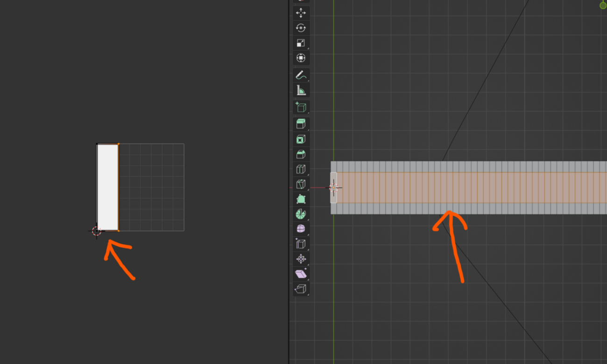This screenshot has width=607, height=364.
Task: Activate the Add Cube tool
Action: [301, 107]
